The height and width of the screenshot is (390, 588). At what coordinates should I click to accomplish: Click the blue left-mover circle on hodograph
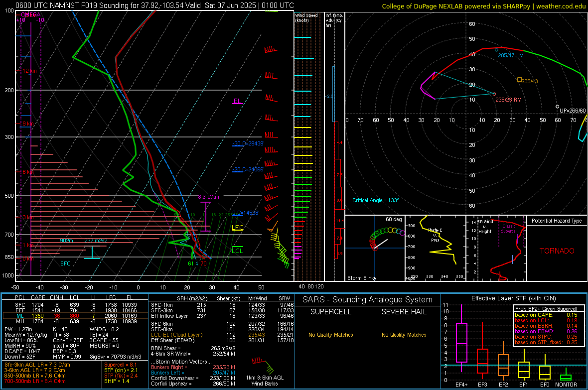[496, 49]
